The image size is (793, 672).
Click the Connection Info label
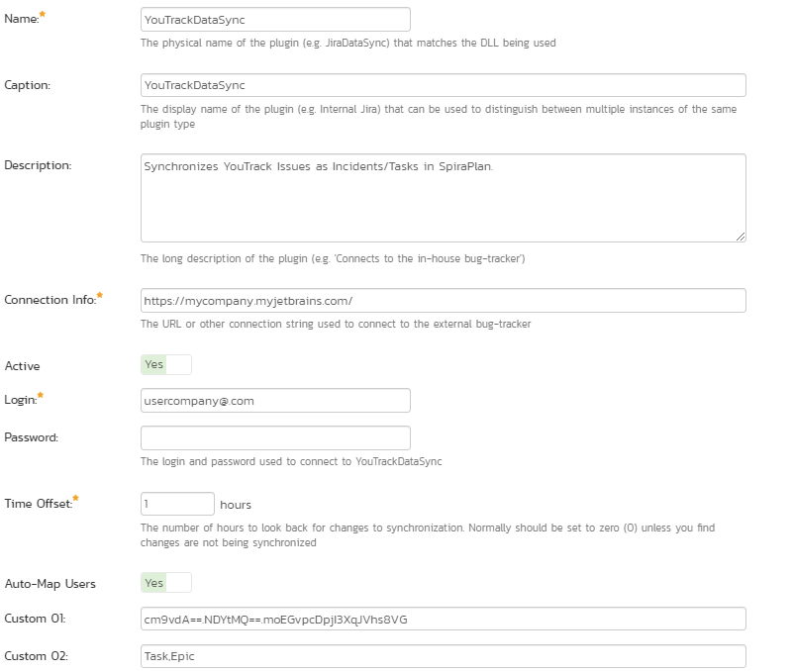click(50, 300)
